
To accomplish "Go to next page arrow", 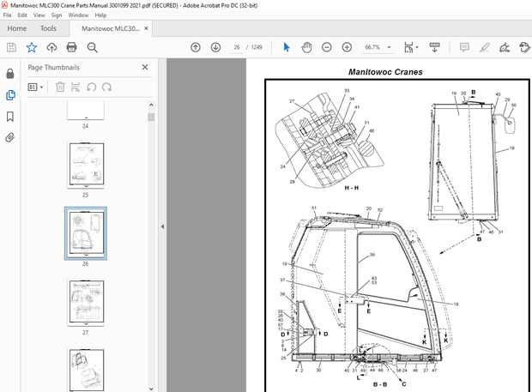I will click(215, 47).
